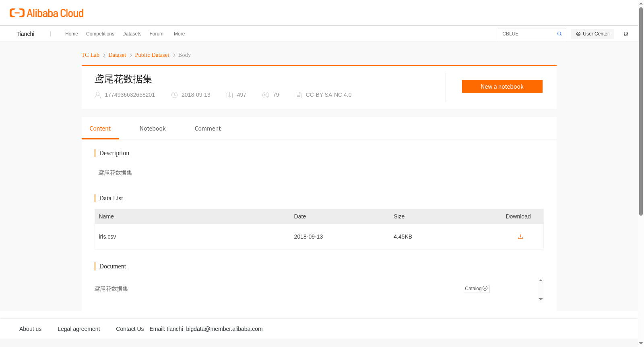Image resolution: width=644 pixels, height=347 pixels.
Task: Open the Forum menu item
Action: tap(157, 34)
